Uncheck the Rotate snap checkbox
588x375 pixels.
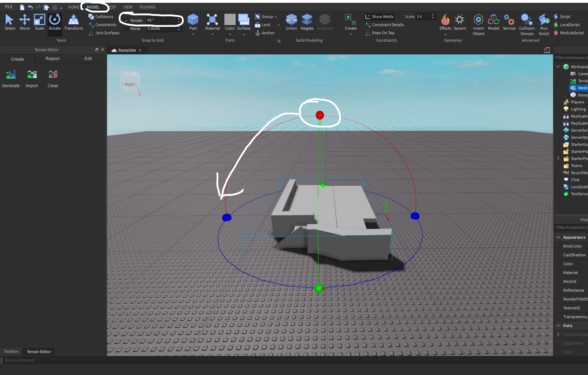coord(126,20)
